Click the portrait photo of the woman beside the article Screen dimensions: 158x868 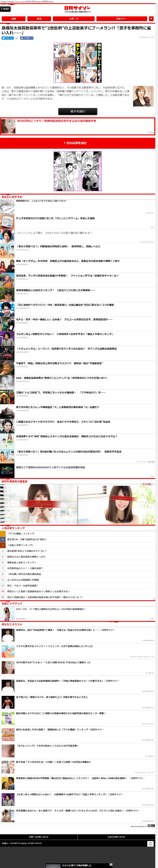point(143,96)
